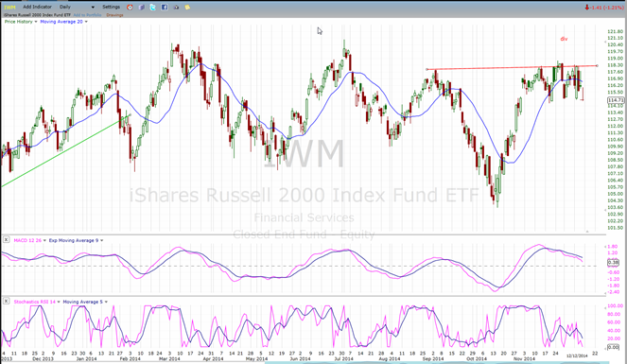Click the red lifesaver help icon

(x=130, y=8)
